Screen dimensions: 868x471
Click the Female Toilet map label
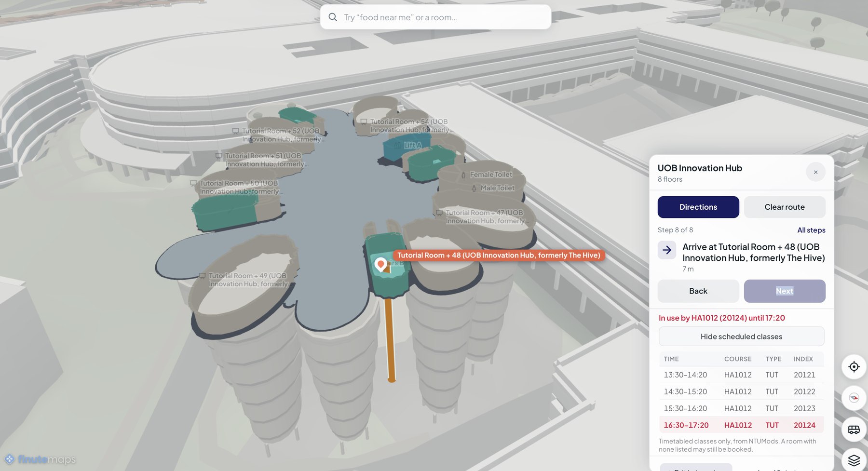point(487,175)
